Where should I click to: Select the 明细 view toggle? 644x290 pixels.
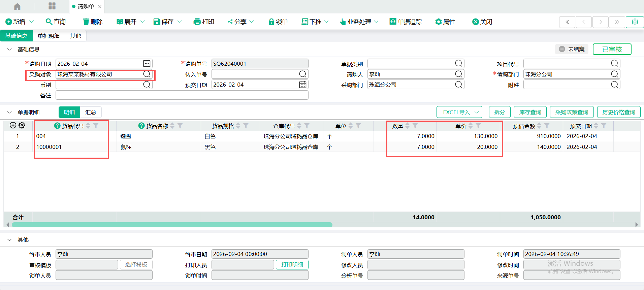click(69, 112)
